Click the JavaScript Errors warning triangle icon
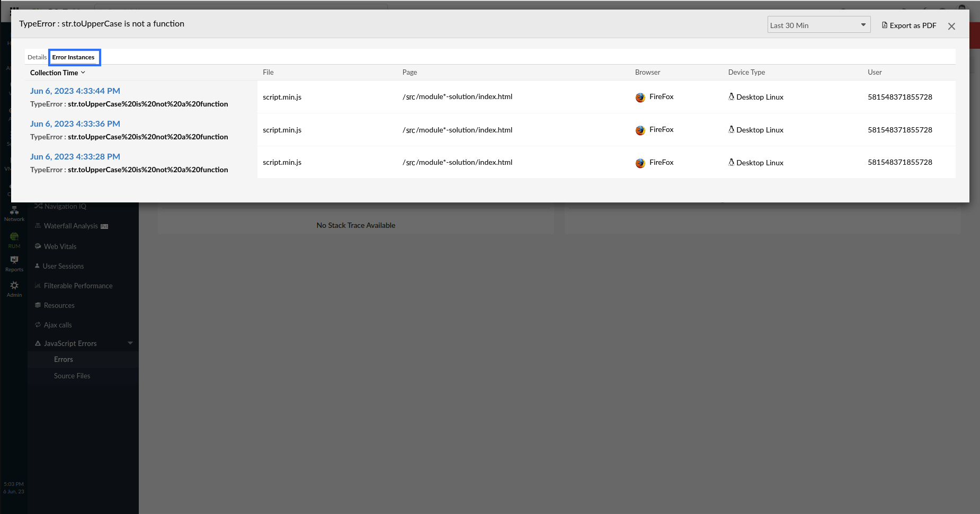 tap(38, 343)
